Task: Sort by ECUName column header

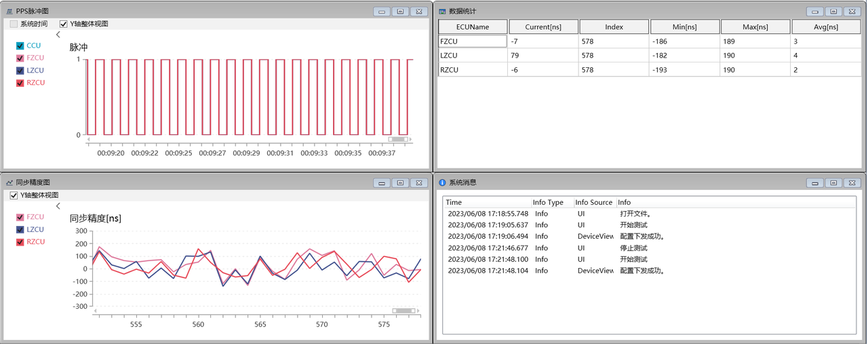Action: [x=473, y=26]
